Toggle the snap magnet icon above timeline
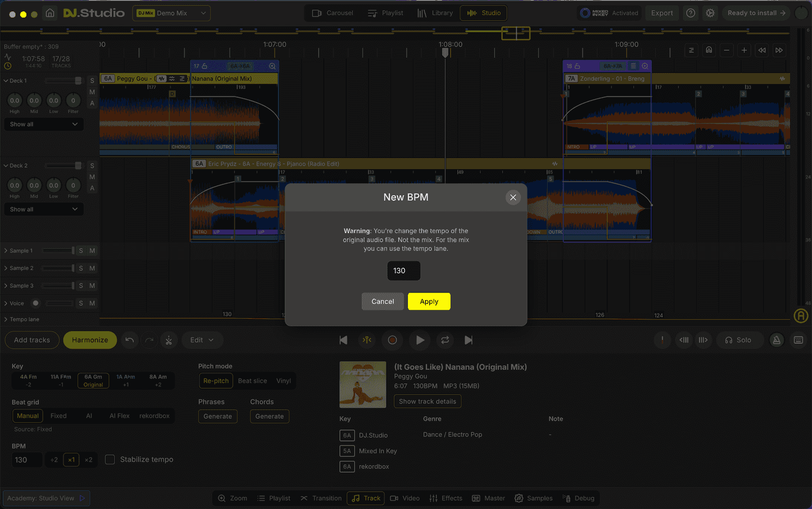 click(x=709, y=50)
